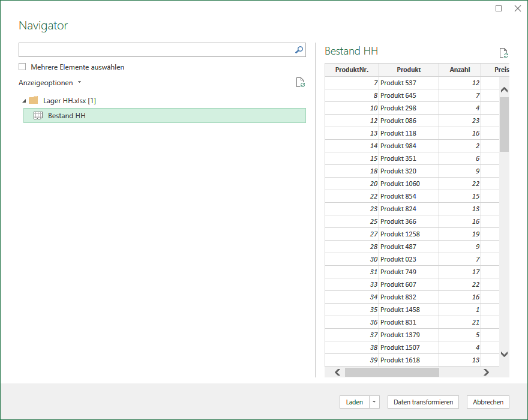This screenshot has height=420, width=528.
Task: Click the vertical scrollbar thumb in preview
Action: [504, 124]
